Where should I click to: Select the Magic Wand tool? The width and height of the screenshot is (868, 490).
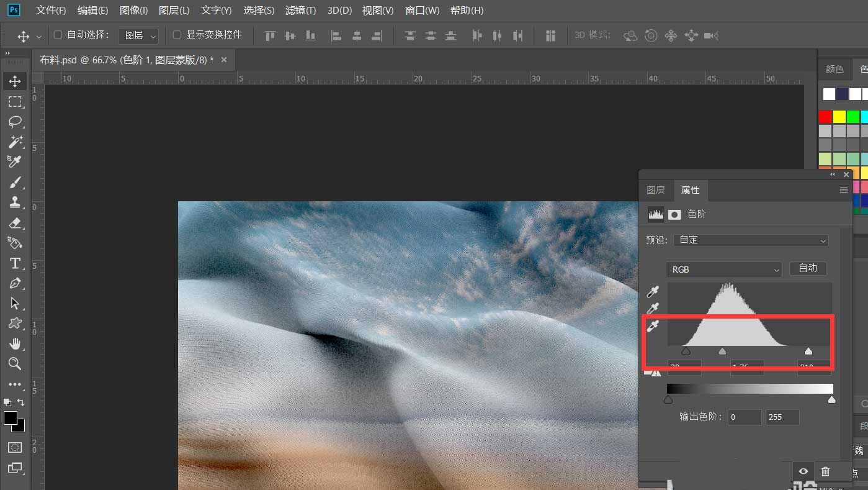15,142
